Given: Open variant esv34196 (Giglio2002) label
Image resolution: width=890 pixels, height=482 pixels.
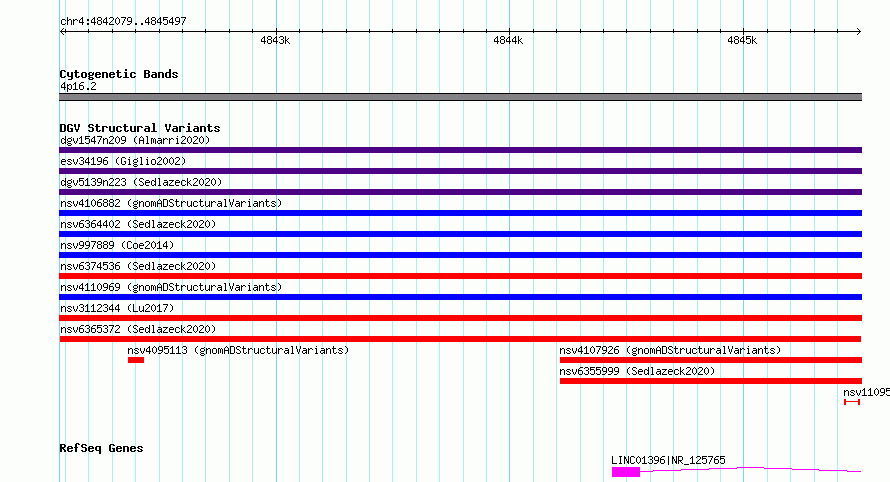Looking at the screenshot, I should point(123,161).
